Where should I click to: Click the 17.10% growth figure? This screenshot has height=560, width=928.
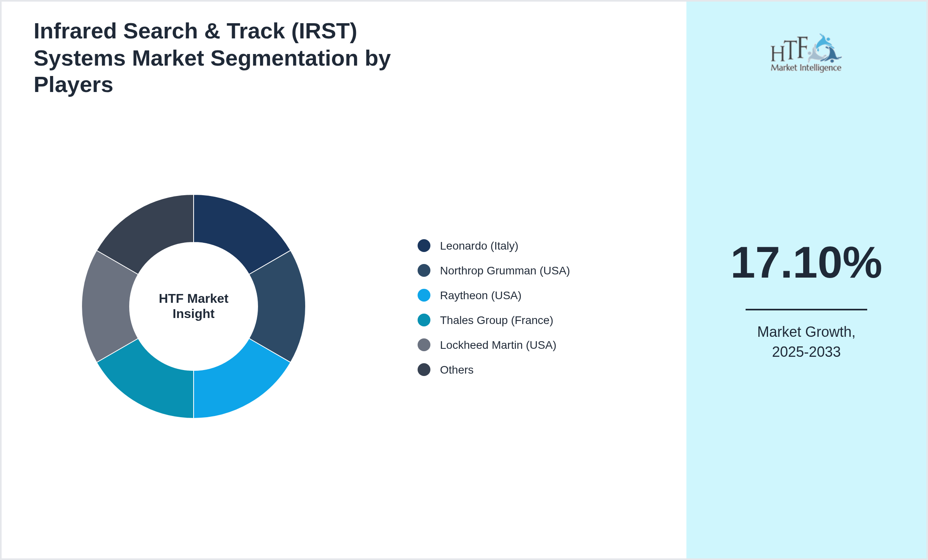806,262
